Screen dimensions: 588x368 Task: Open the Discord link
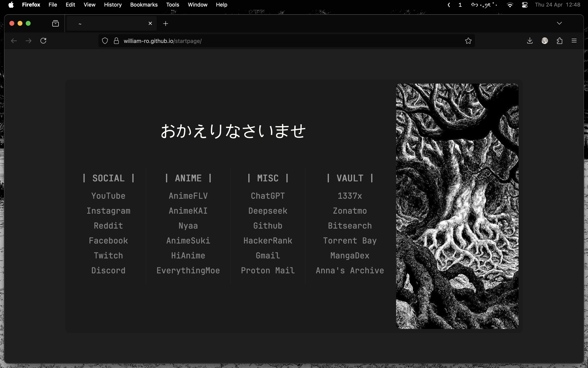point(108,270)
